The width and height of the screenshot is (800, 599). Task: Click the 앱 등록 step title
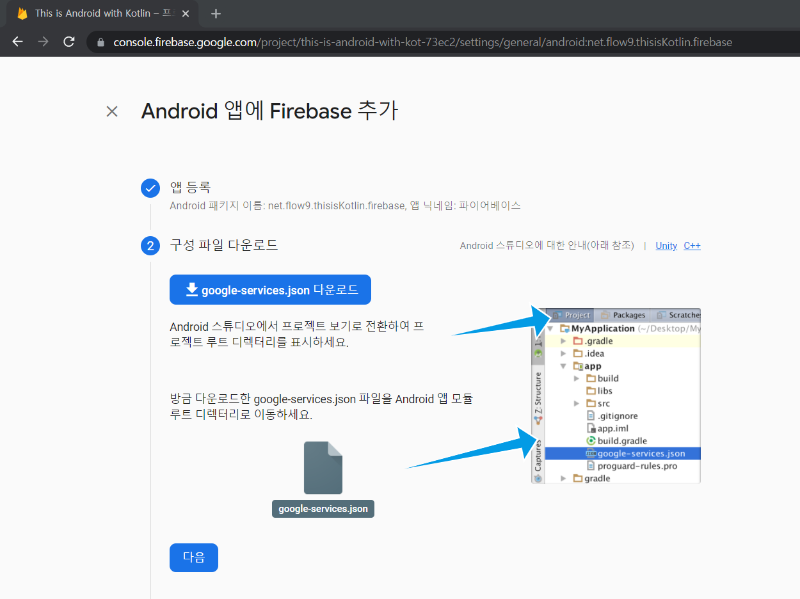tap(190, 187)
